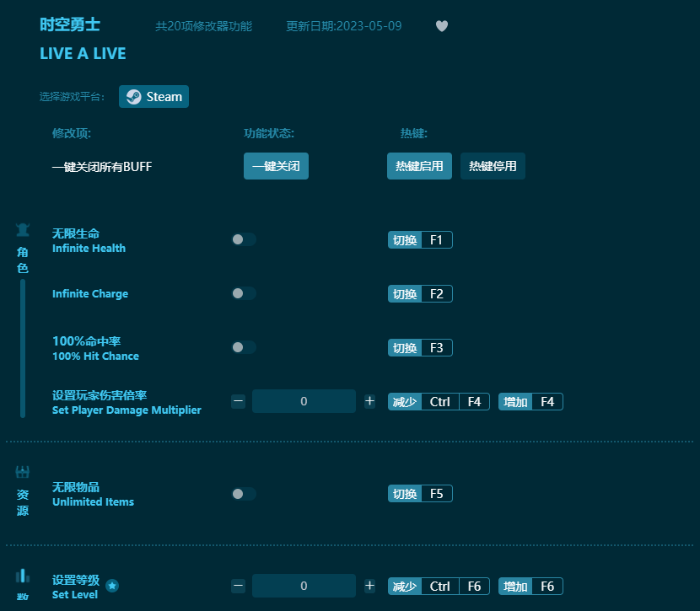Click the 热键启用 button to enable hotkeys
This screenshot has height=611, width=700.
[x=419, y=166]
